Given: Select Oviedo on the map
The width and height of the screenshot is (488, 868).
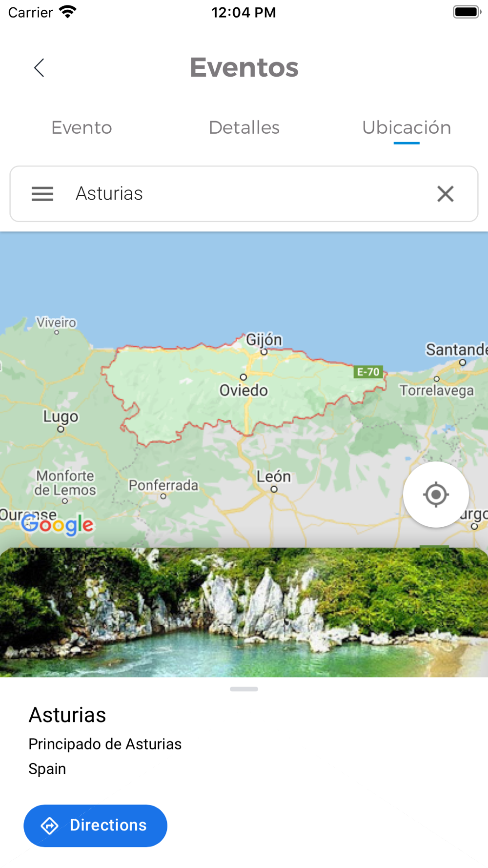Looking at the screenshot, I should pos(244,390).
